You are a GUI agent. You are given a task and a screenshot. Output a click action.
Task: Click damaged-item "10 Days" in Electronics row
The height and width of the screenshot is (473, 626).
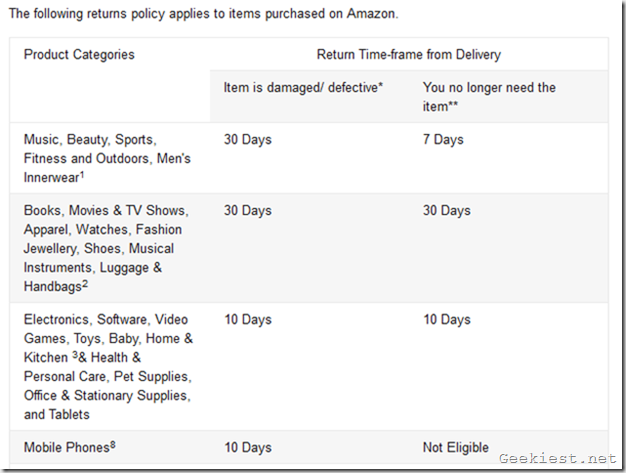pos(248,319)
